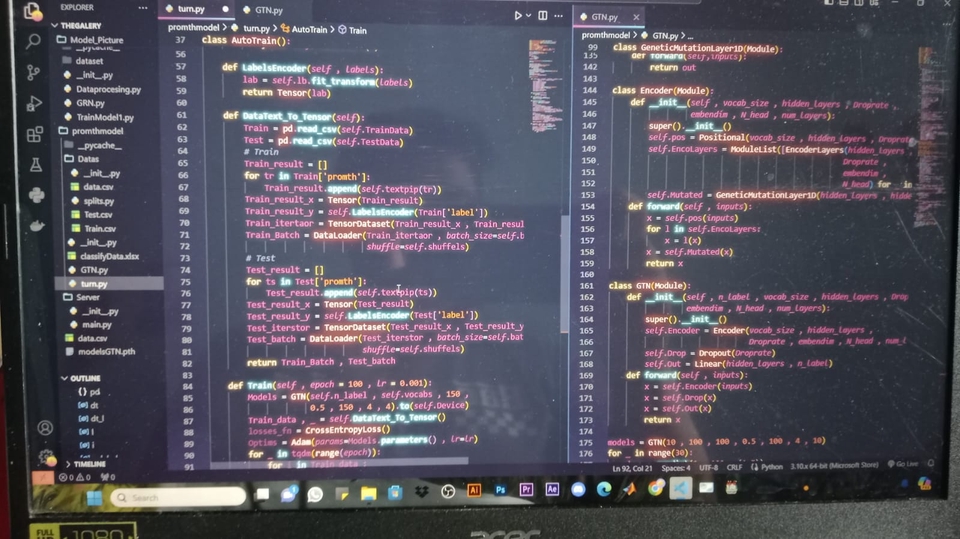This screenshot has height=539, width=960.
Task: Open the Manage gear settings icon
Action: [46, 457]
